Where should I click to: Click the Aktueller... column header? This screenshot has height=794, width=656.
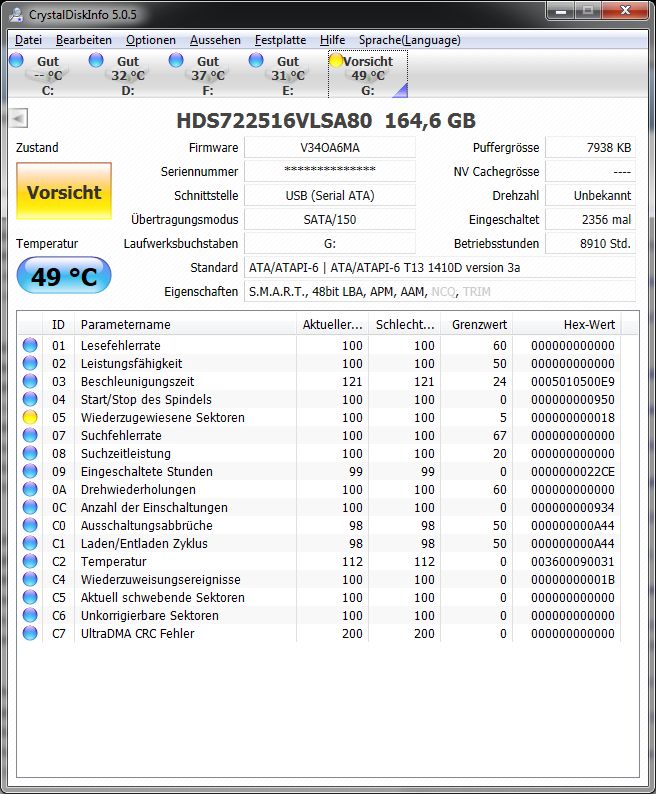tap(332, 325)
